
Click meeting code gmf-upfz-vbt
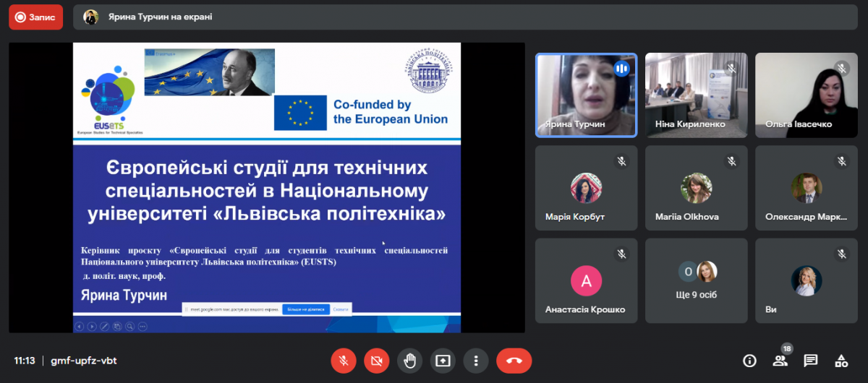[x=84, y=361]
